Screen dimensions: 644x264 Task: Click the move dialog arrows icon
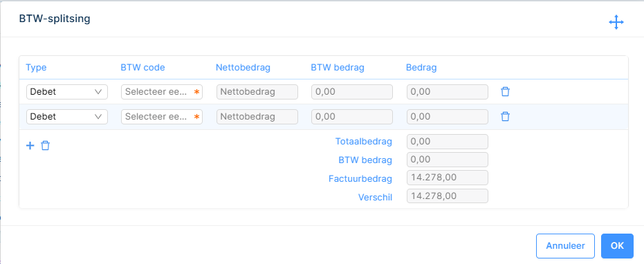[x=616, y=22]
